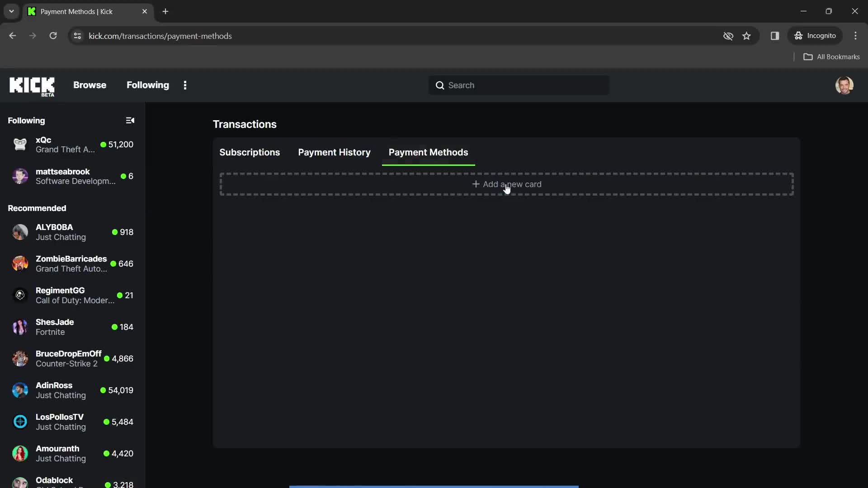Select the Subscriptions tab
This screenshot has width=868, height=488.
(249, 152)
